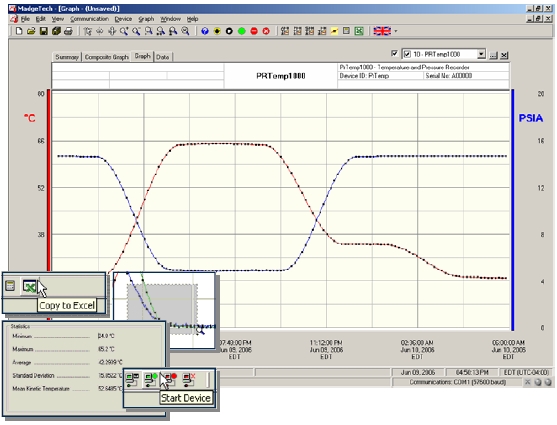Click the Open folder toolbar icon
The image size is (557, 425).
(31, 31)
